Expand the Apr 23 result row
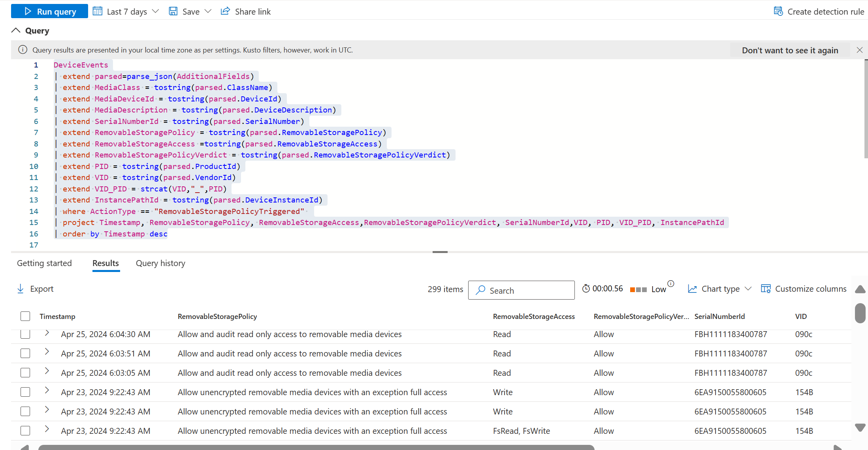868x450 pixels. (x=47, y=392)
